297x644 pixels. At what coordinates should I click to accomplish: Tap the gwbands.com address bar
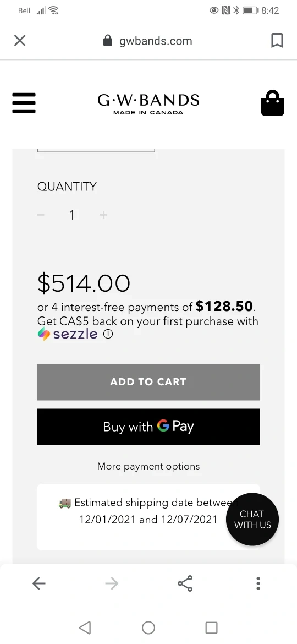148,41
